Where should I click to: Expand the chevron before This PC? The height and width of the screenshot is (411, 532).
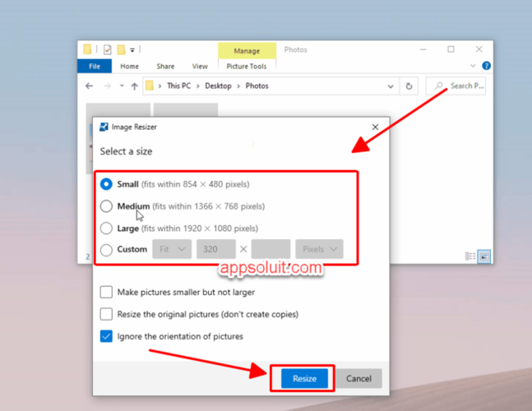click(x=160, y=86)
